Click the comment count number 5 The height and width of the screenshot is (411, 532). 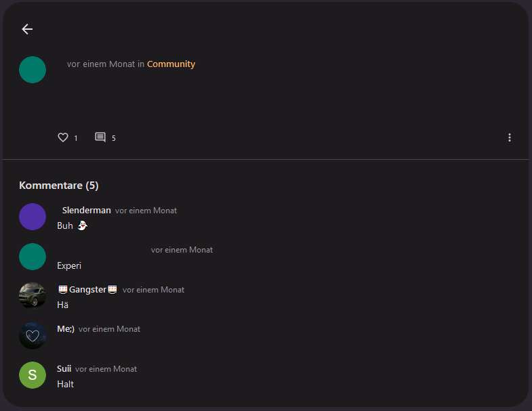(x=114, y=138)
